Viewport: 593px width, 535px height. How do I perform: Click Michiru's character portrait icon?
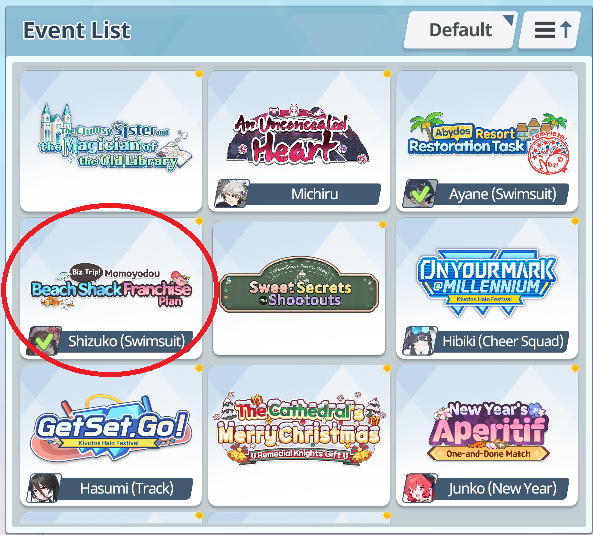(x=232, y=194)
